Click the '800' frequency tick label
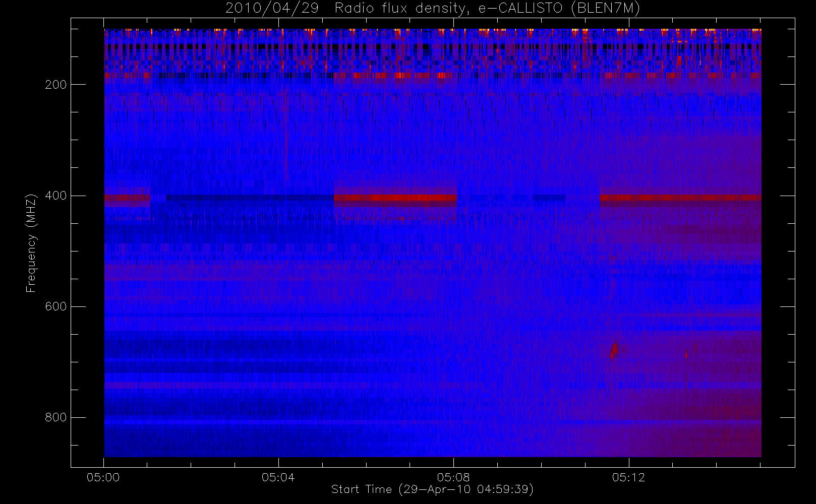816x504 pixels. 55,417
